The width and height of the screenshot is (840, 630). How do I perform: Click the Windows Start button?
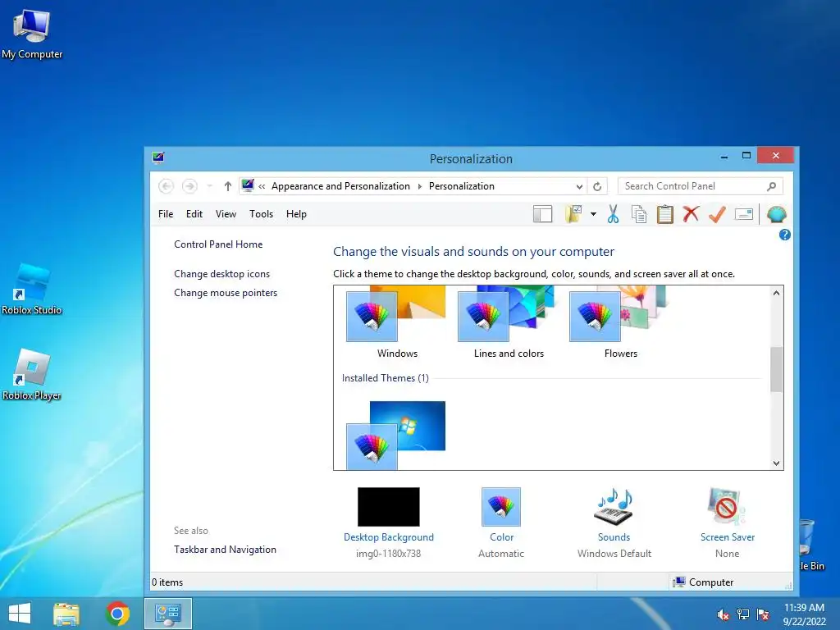tap(20, 614)
